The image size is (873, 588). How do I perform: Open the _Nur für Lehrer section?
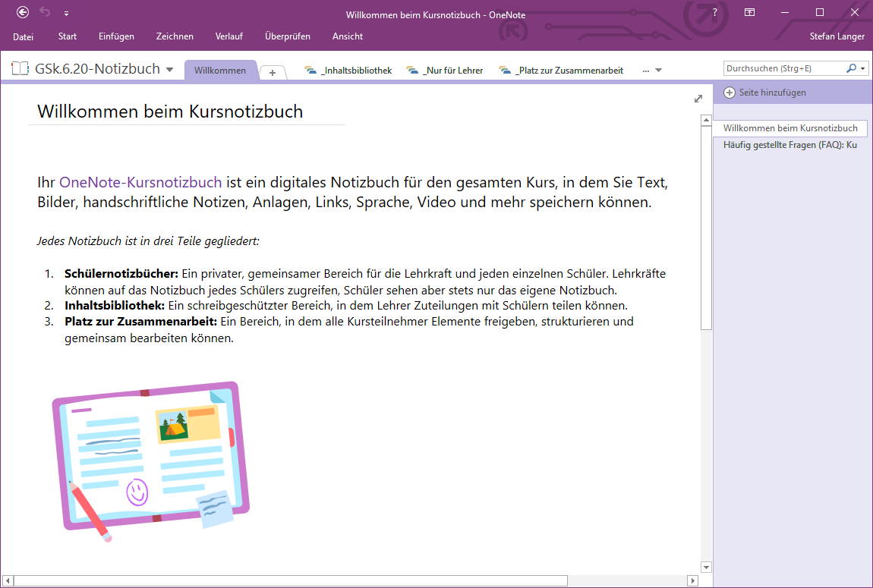tap(445, 71)
